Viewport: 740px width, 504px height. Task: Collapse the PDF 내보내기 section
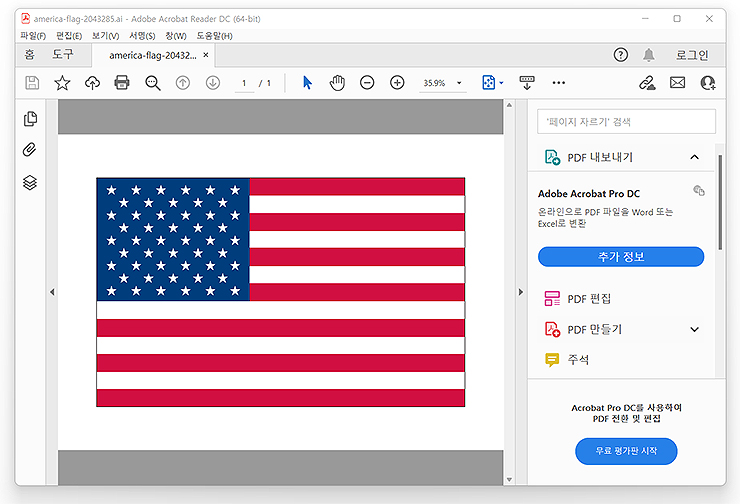(695, 157)
